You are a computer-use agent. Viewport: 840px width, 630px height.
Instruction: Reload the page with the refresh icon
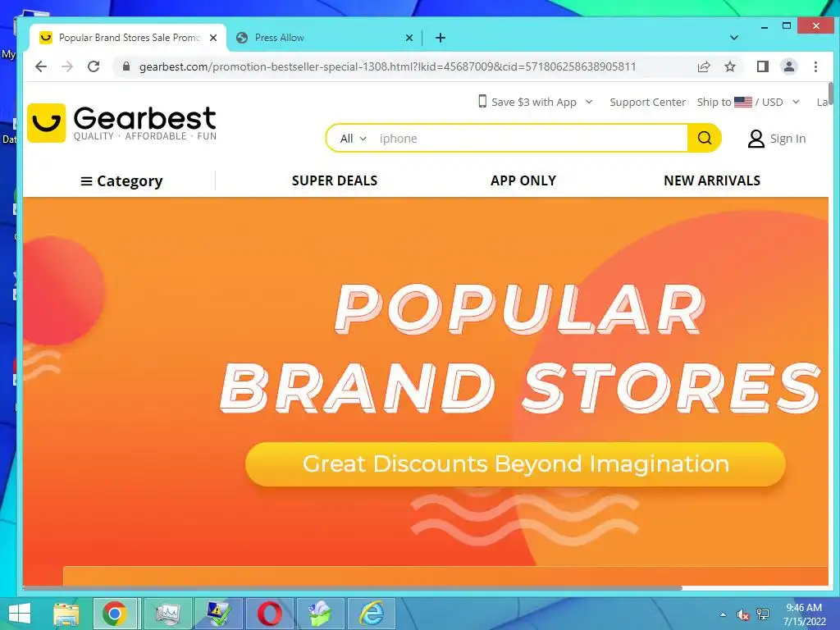tap(94, 66)
